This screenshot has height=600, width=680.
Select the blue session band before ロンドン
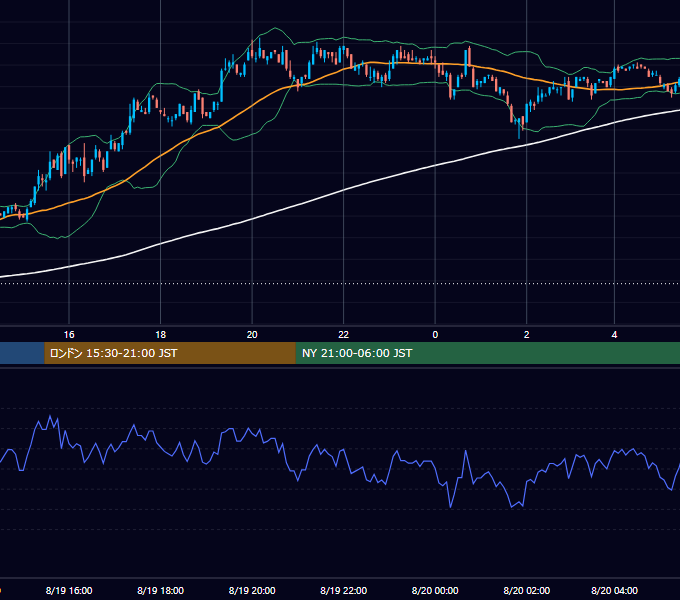coord(22,353)
